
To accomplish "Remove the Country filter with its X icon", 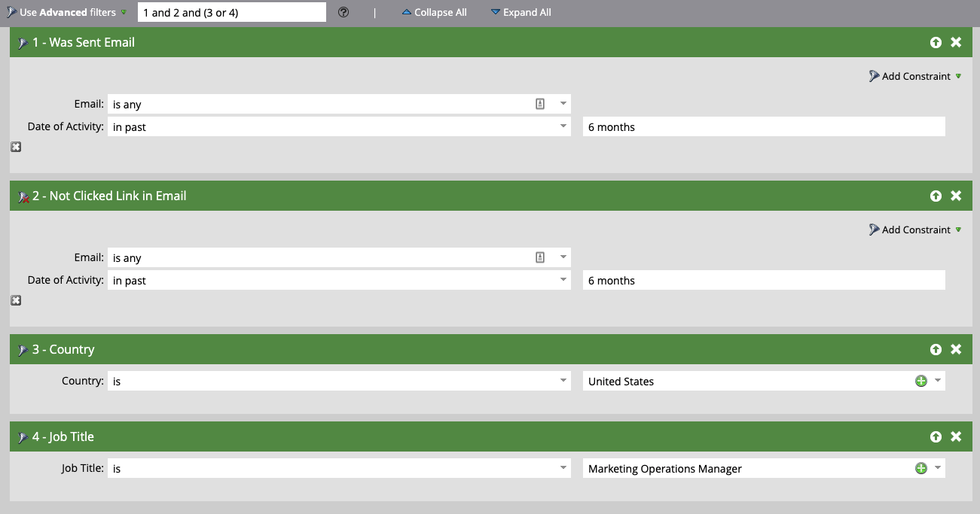I will click(956, 349).
